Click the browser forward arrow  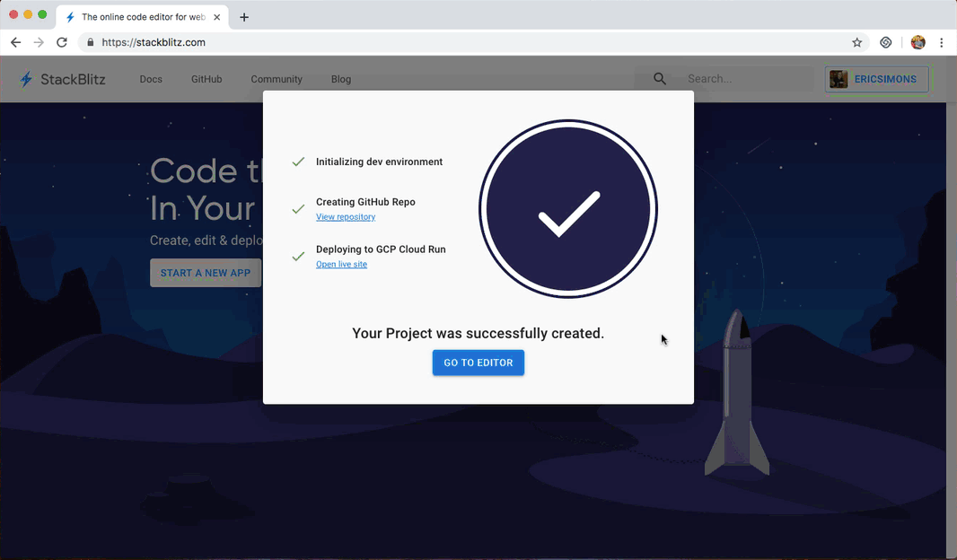point(39,42)
